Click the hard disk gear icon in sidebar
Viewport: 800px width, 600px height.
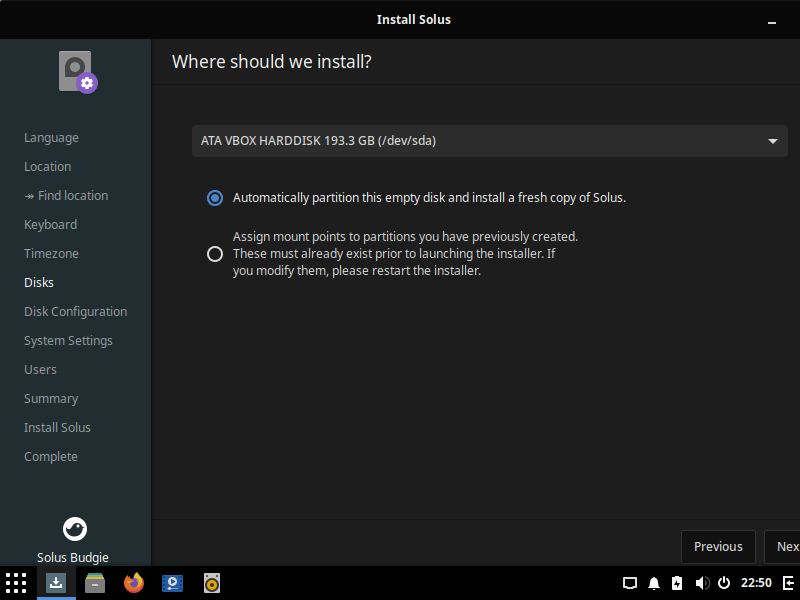(78, 72)
